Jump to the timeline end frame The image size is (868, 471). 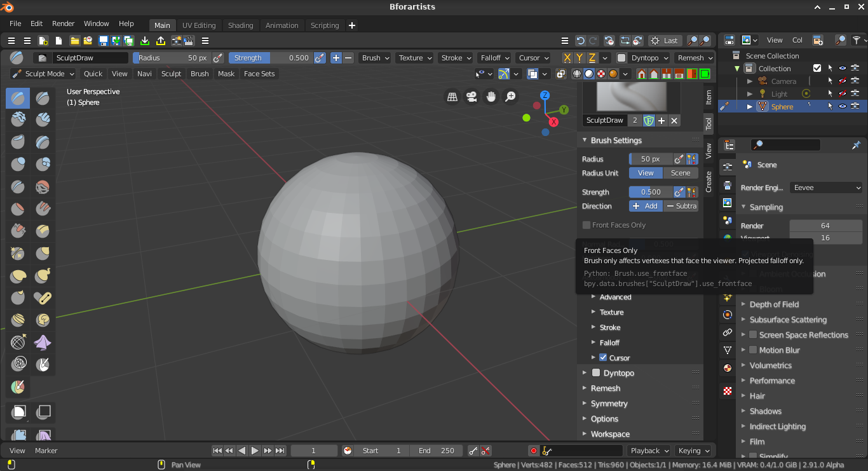tap(280, 450)
